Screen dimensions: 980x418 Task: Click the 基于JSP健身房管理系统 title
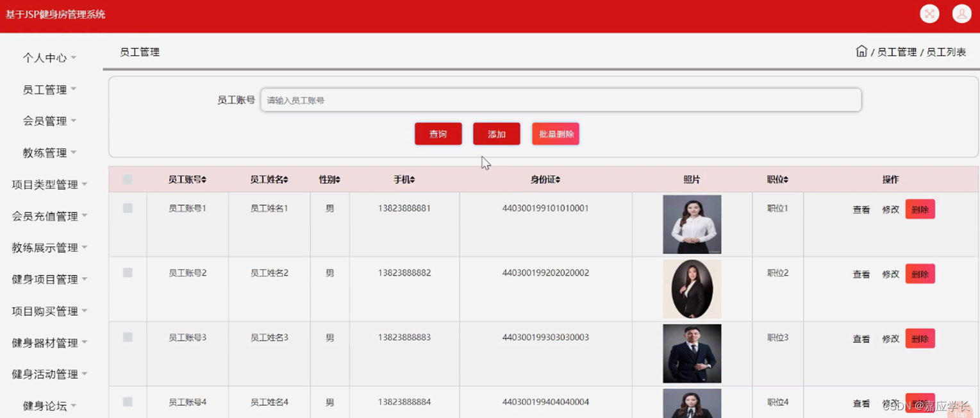[x=55, y=14]
